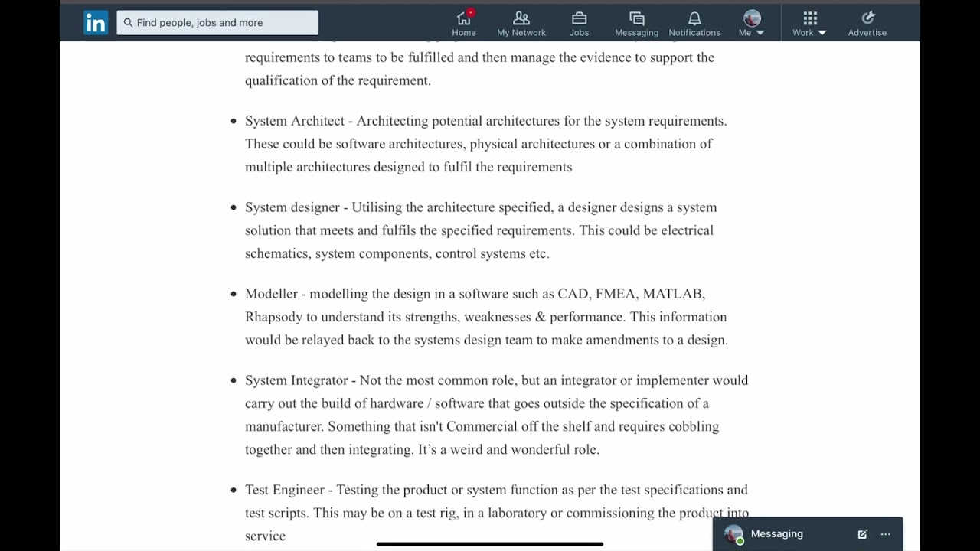Open Messaging from the top navigation bar
Image resolution: width=980 pixels, height=551 pixels.
tap(637, 23)
